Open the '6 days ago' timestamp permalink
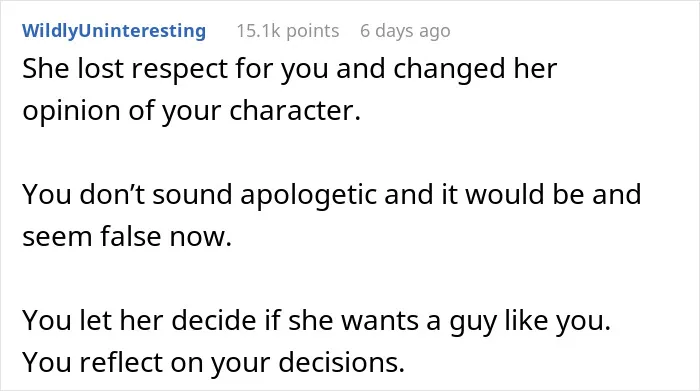 point(405,31)
